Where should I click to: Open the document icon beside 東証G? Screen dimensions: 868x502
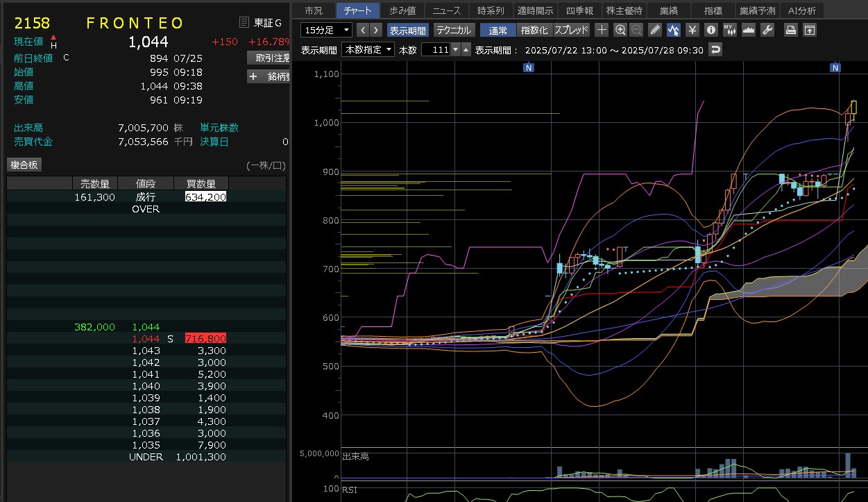click(x=244, y=23)
